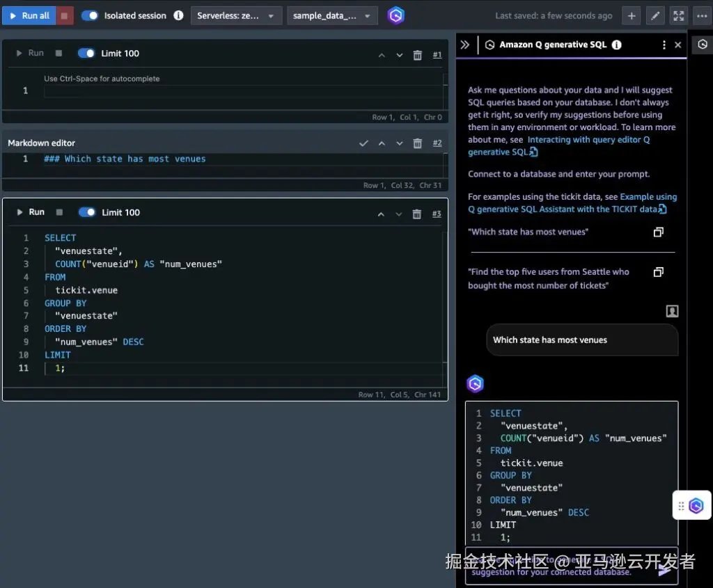The width and height of the screenshot is (713, 588).
Task: Click the markdown heading text line
Action: pos(125,159)
